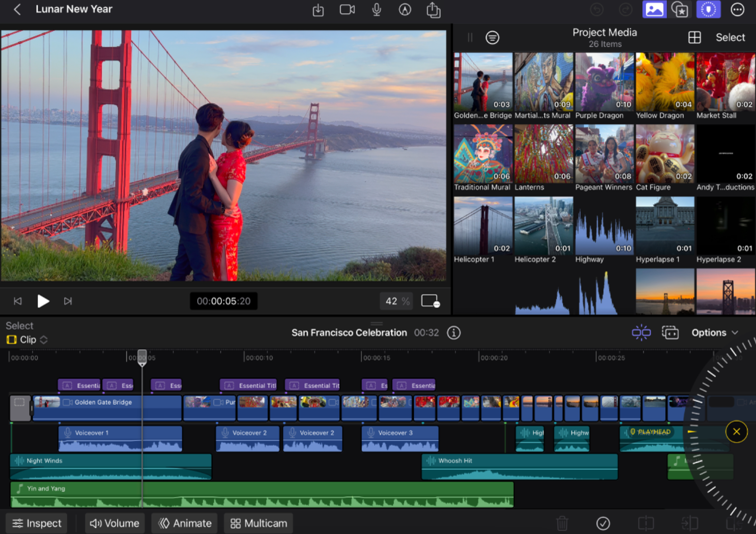Image resolution: width=756 pixels, height=534 pixels.
Task: Tap the delete trash icon below the timeline
Action: [562, 523]
